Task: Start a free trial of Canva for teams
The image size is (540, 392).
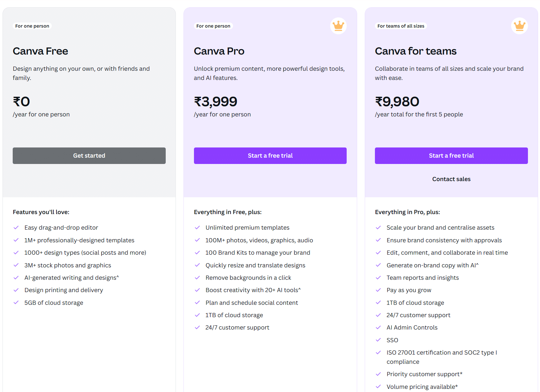Action: [451, 155]
